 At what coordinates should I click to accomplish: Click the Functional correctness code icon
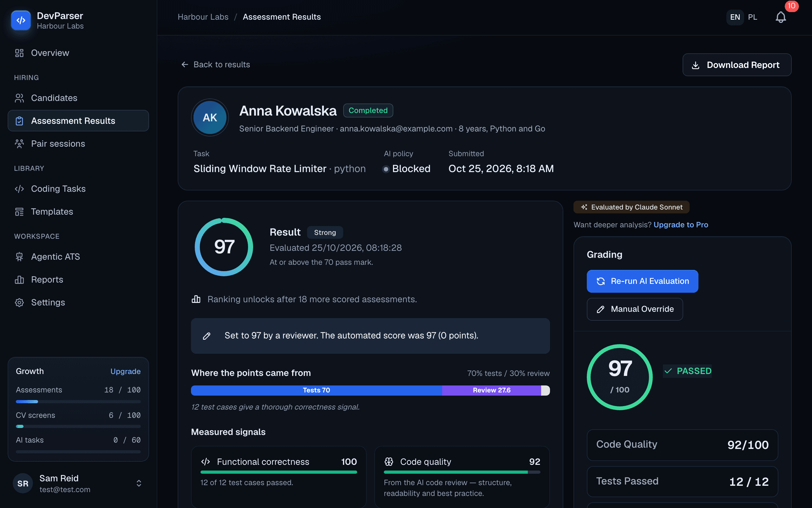pyautogui.click(x=205, y=462)
